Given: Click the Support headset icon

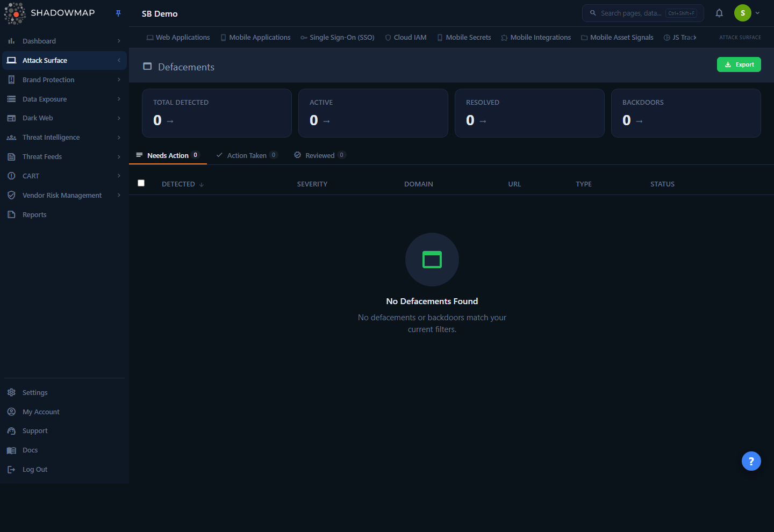Looking at the screenshot, I should point(11,431).
